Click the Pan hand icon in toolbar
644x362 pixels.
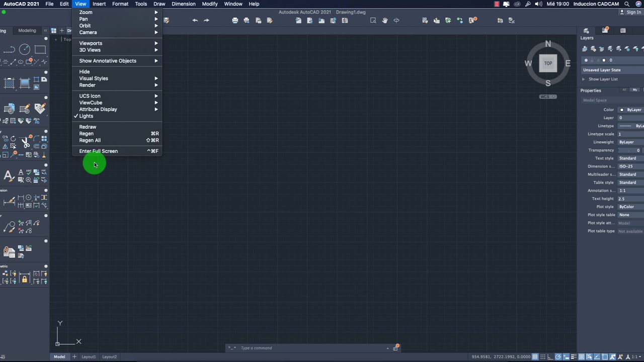tap(385, 21)
